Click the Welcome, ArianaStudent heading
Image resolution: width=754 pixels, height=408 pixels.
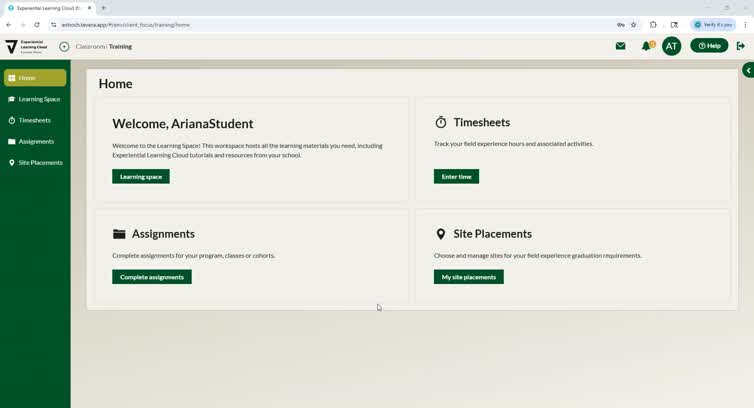pyautogui.click(x=183, y=124)
